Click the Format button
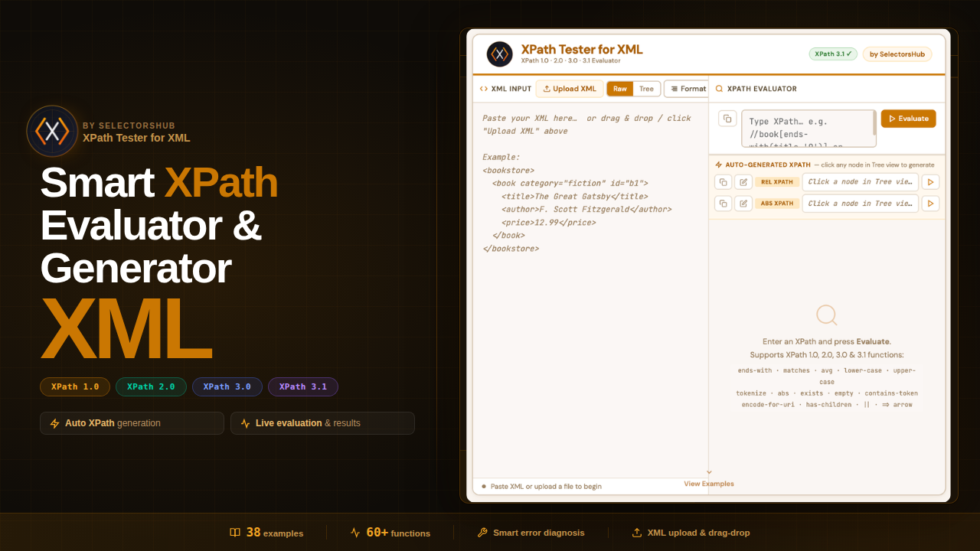The image size is (980, 551). tap(687, 89)
